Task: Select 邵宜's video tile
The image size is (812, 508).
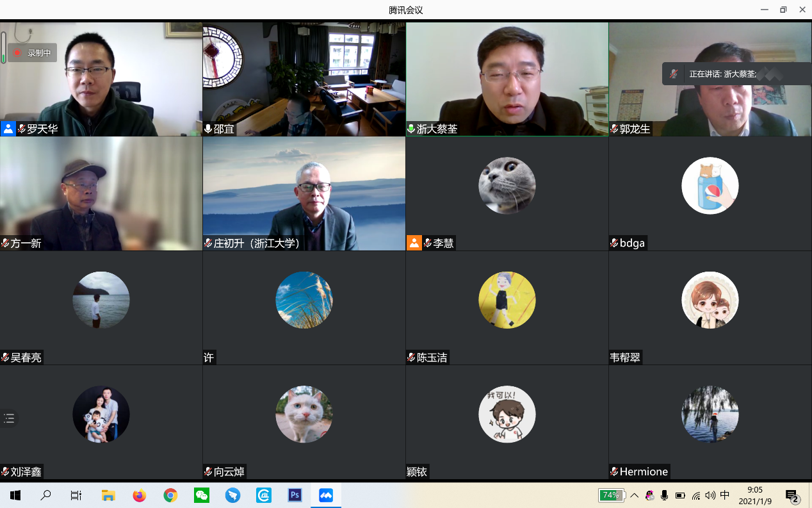Action: pyautogui.click(x=304, y=79)
